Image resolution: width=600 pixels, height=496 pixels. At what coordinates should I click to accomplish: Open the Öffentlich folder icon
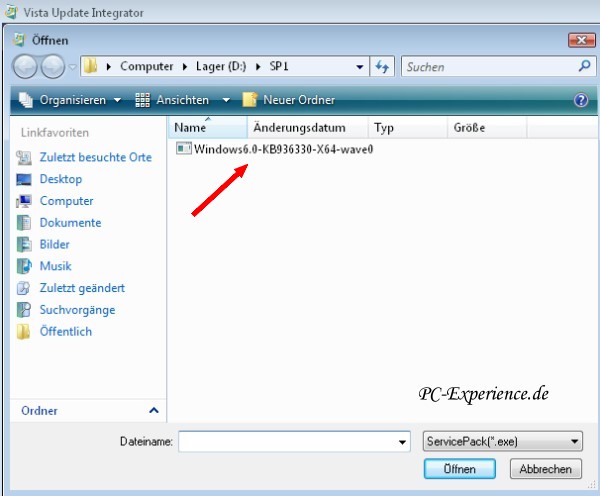24,332
